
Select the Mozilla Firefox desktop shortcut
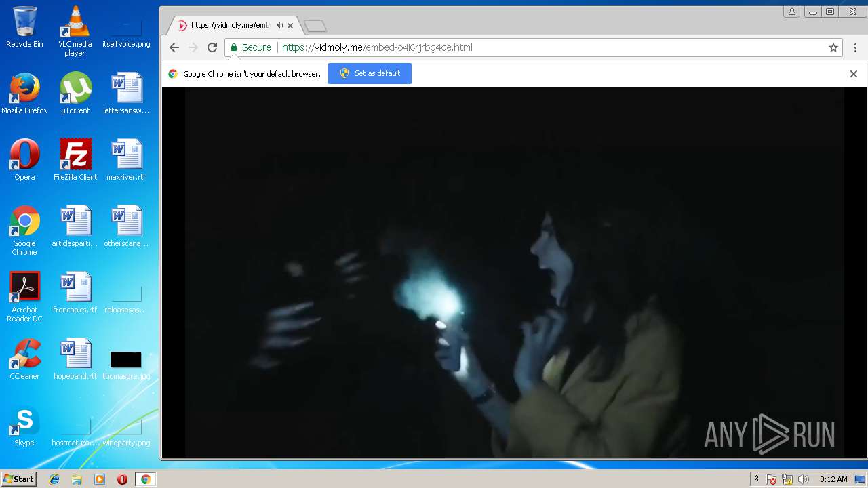[x=24, y=94]
